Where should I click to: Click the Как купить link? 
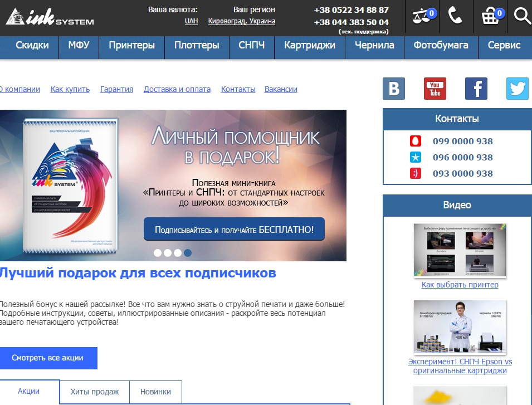[70, 89]
